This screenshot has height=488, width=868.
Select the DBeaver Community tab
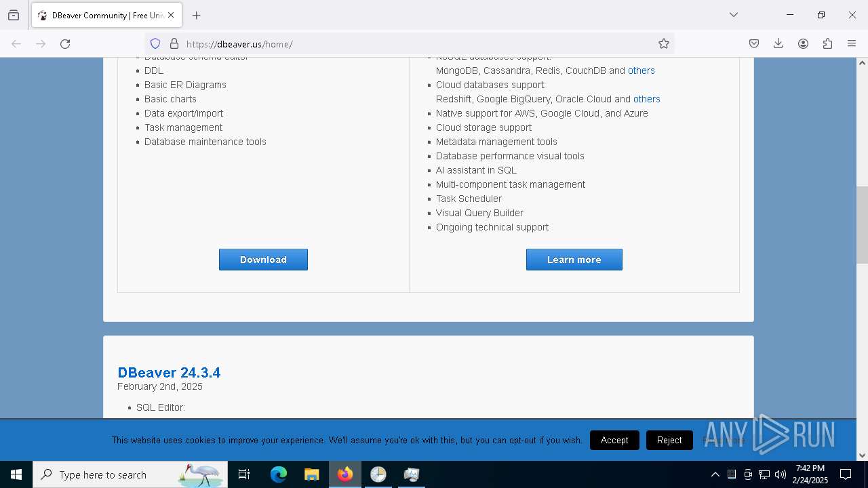click(x=106, y=15)
